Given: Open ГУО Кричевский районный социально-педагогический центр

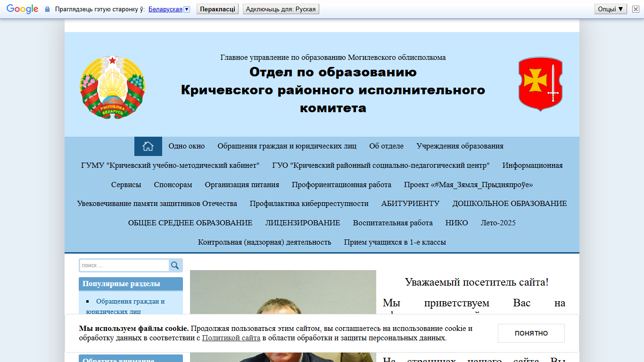Looking at the screenshot, I should pos(381,165).
